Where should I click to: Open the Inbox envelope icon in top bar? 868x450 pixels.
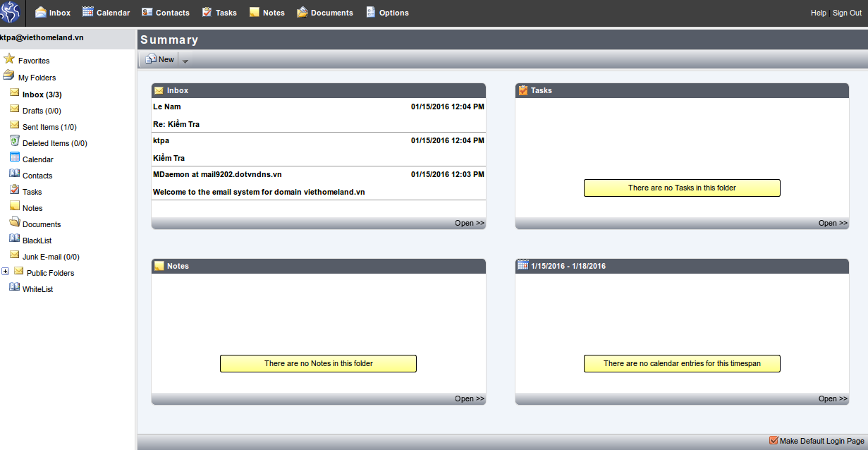coord(41,12)
